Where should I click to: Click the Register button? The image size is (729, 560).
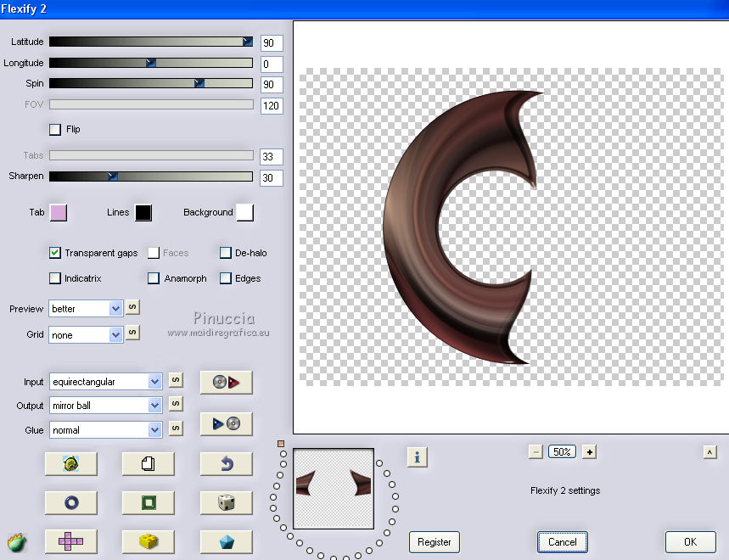435,541
